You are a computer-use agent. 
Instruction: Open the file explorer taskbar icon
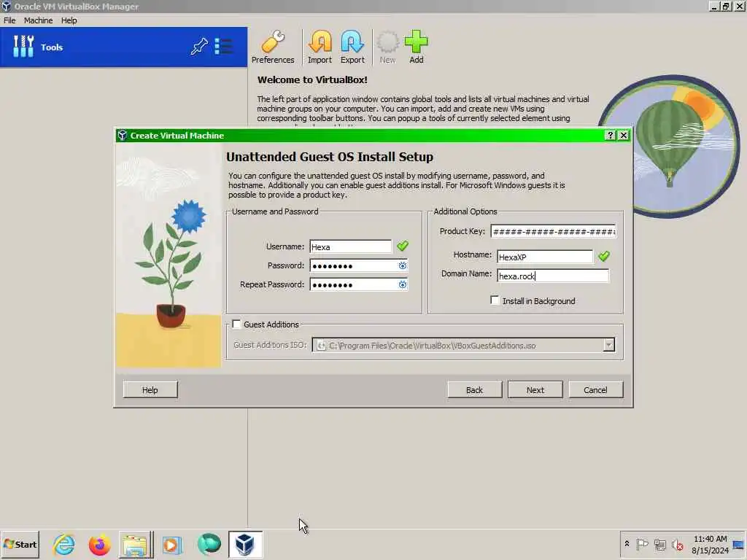click(x=135, y=545)
